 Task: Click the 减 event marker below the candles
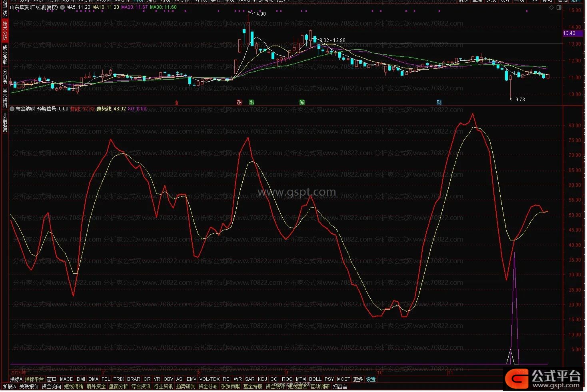302,102
